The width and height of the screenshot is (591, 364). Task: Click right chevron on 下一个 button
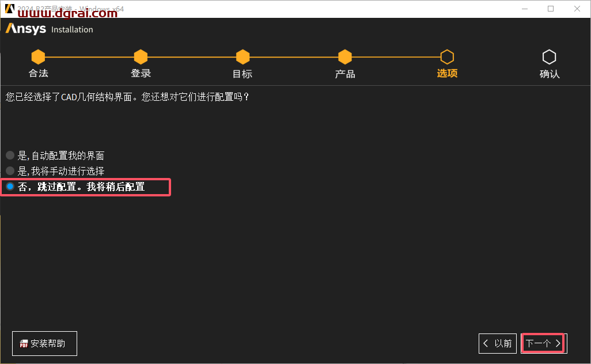(x=558, y=343)
